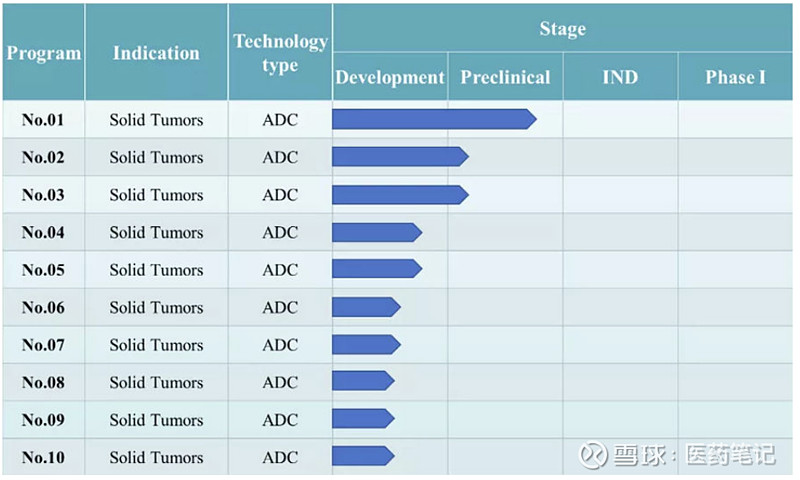Select the Indication column header

pos(156,53)
